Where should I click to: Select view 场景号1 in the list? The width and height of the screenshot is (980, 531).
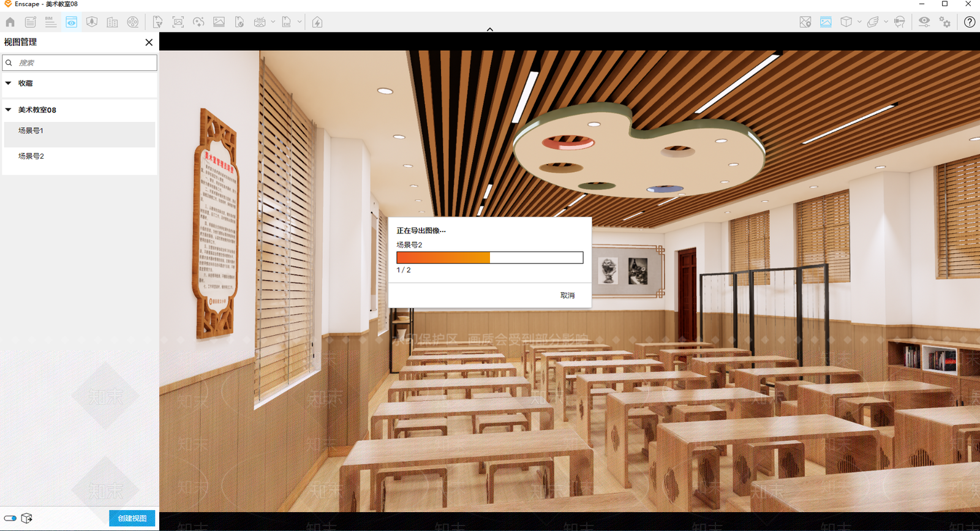tap(80, 134)
